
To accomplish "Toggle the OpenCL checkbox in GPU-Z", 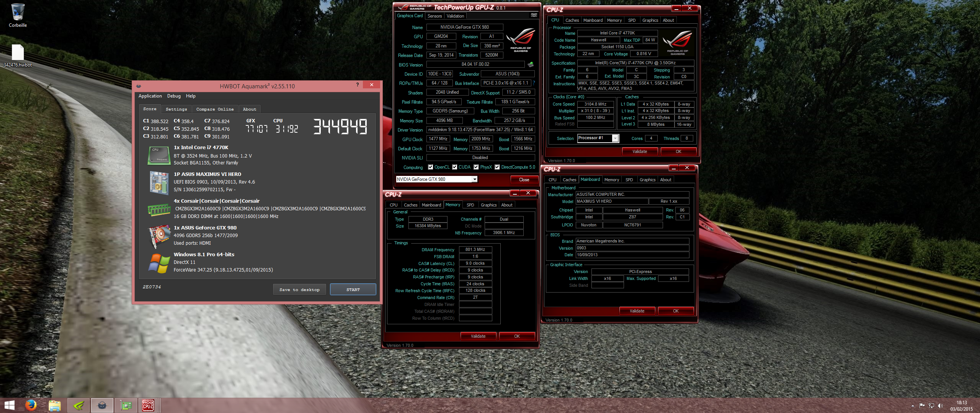I will click(x=430, y=167).
